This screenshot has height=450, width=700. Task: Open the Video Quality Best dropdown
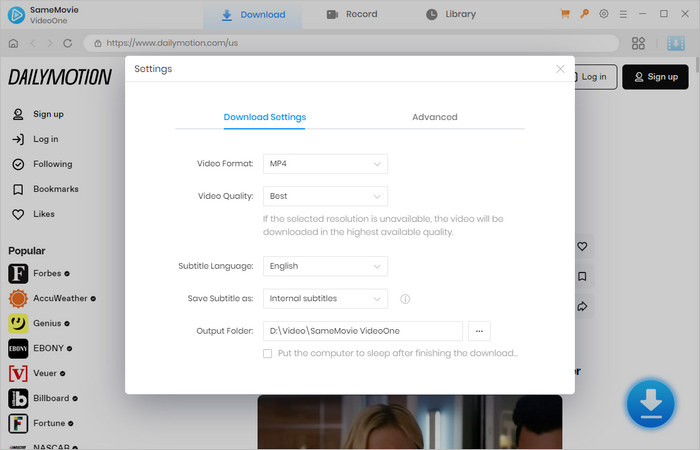tap(325, 196)
